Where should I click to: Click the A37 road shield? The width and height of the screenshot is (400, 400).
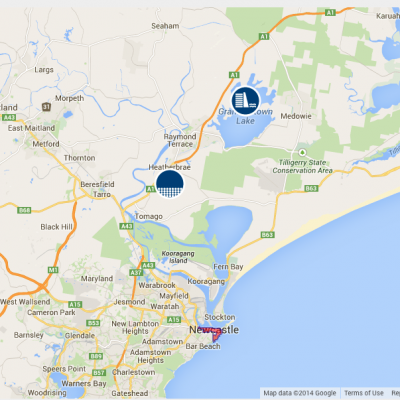136,273
